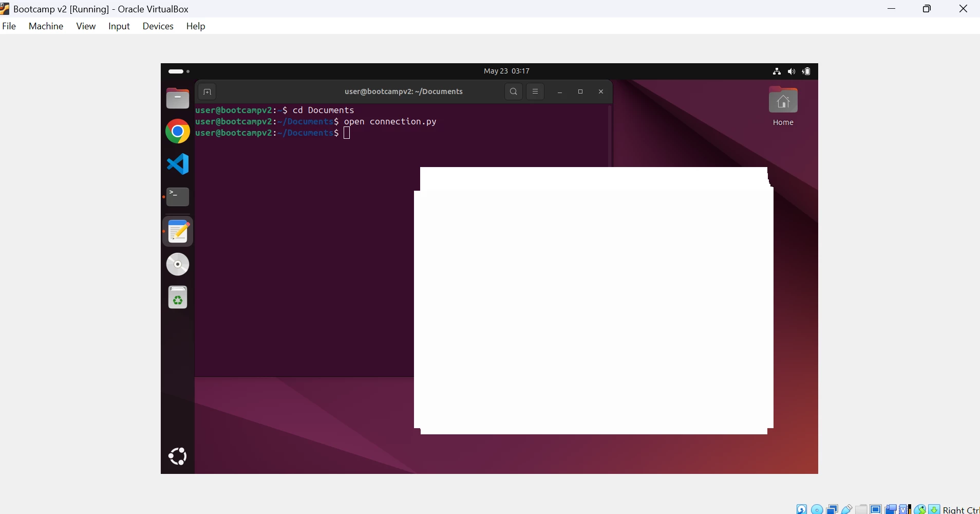980x514 pixels.
Task: Open the VirtualBox View menu
Action: (x=86, y=26)
